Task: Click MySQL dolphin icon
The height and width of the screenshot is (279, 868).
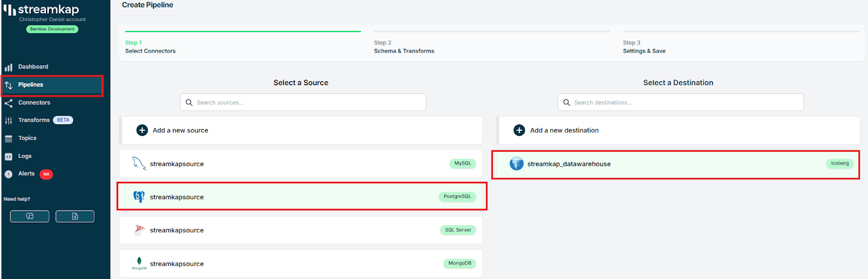Action: tap(139, 163)
